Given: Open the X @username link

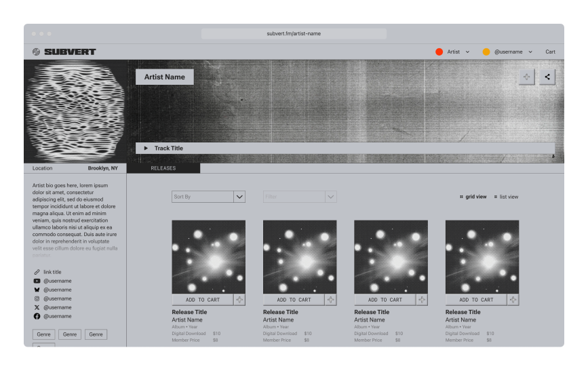Looking at the screenshot, I should [58, 307].
